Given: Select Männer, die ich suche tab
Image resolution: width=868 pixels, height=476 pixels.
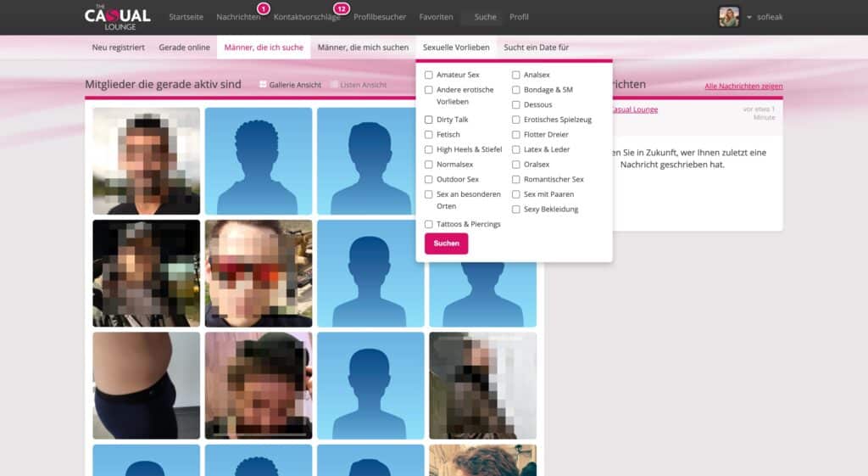Looking at the screenshot, I should [x=264, y=48].
